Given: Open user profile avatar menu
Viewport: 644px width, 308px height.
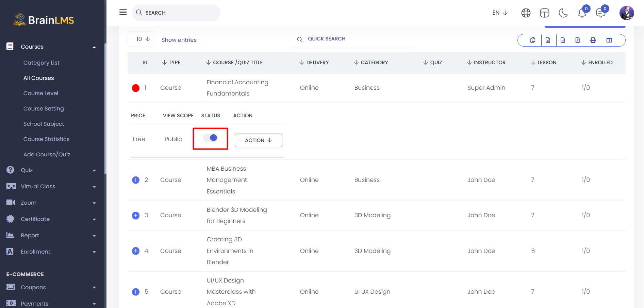Looking at the screenshot, I should [x=627, y=13].
